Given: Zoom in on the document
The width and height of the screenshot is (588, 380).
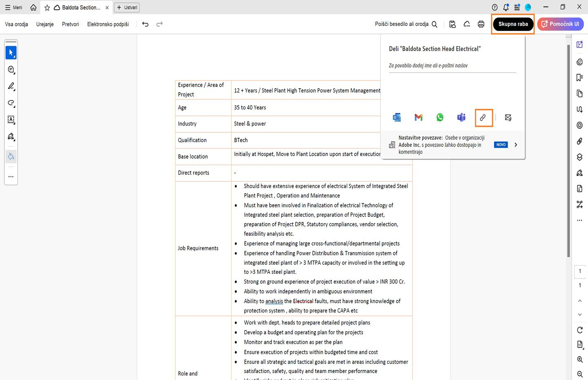Looking at the screenshot, I should 580,360.
